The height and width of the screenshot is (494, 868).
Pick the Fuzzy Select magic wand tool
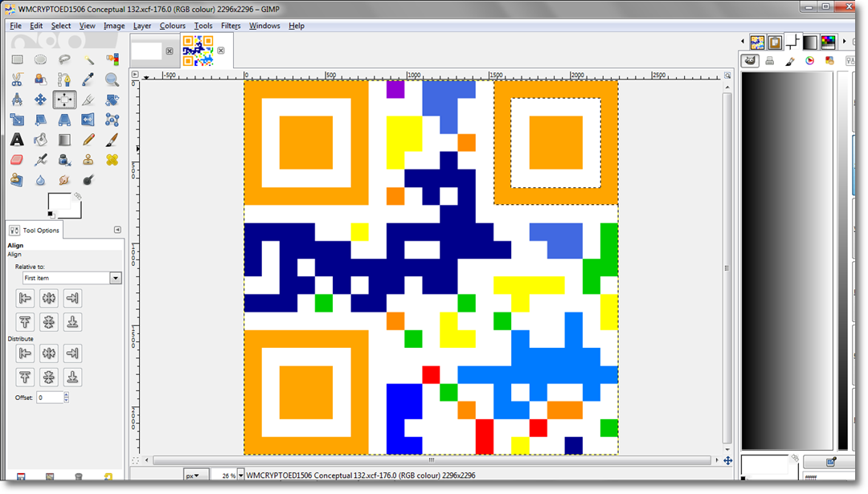coord(88,59)
